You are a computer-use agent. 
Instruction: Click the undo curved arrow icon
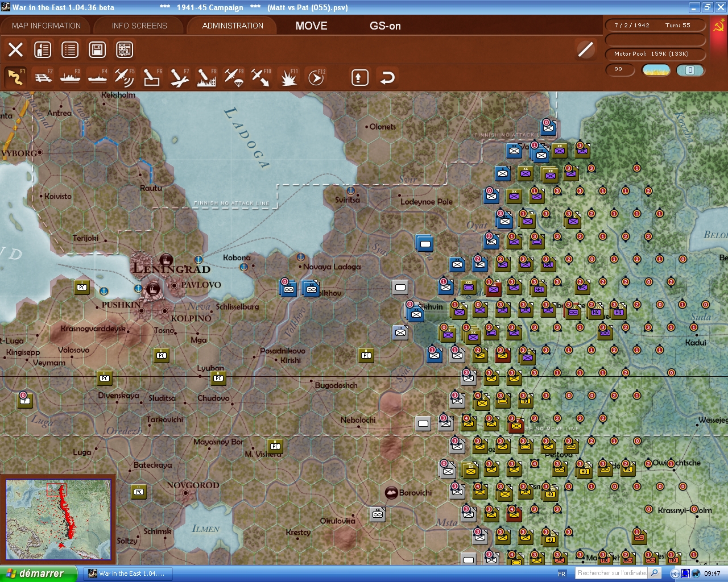pyautogui.click(x=387, y=77)
